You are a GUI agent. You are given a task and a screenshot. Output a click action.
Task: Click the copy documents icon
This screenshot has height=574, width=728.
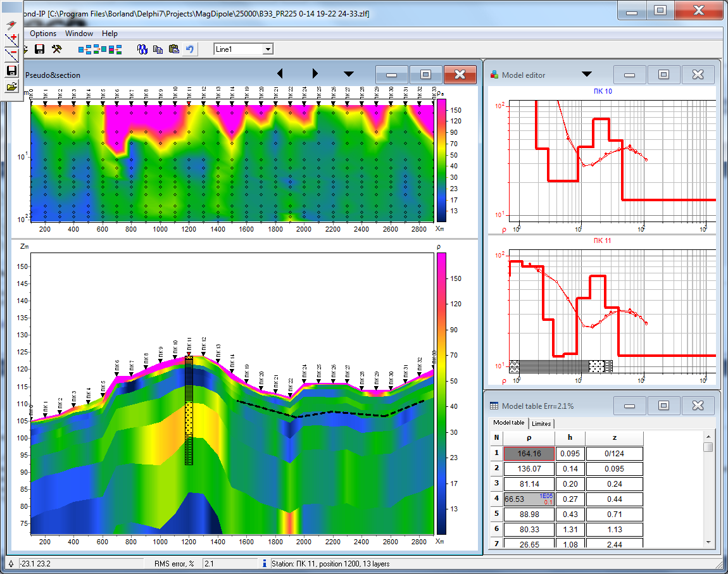158,49
